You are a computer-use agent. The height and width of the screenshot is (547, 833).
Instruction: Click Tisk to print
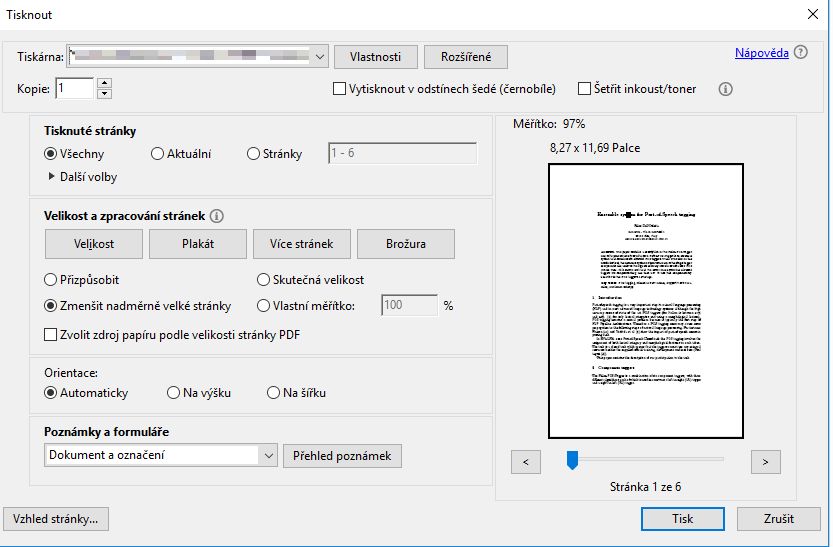click(x=683, y=519)
